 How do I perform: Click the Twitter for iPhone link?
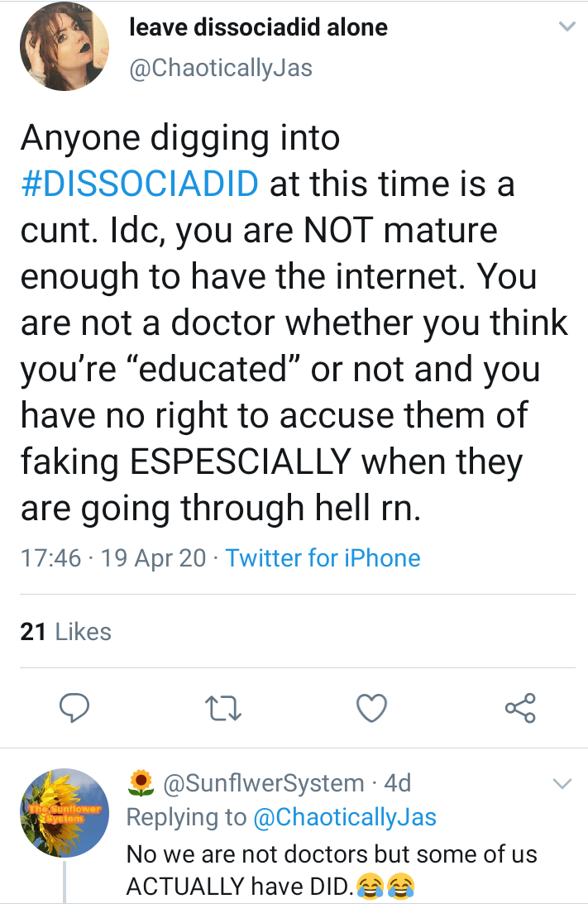click(x=323, y=557)
